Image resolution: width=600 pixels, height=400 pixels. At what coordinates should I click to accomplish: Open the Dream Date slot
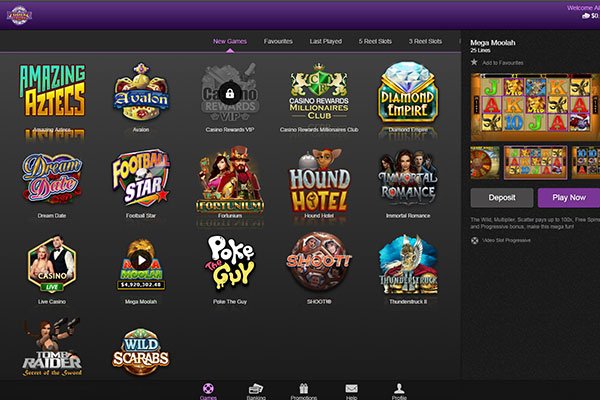tap(52, 178)
